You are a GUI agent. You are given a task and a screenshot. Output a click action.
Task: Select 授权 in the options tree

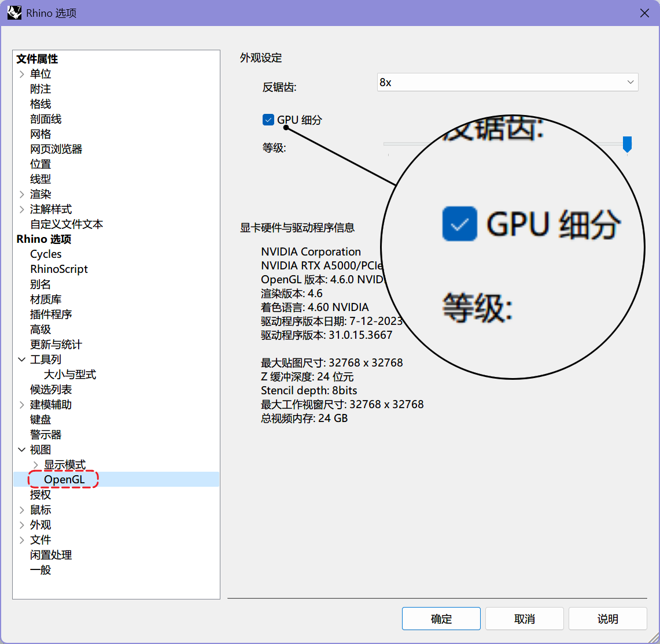coord(40,495)
